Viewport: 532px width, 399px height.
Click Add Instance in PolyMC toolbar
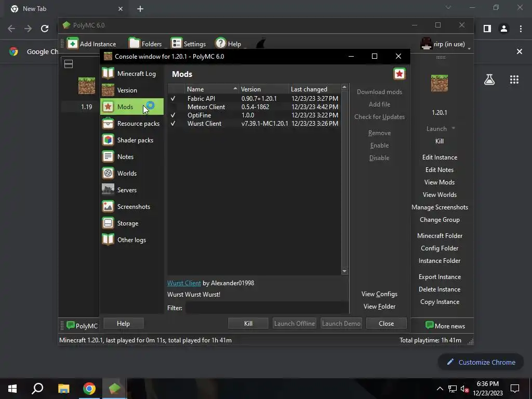[x=91, y=44]
